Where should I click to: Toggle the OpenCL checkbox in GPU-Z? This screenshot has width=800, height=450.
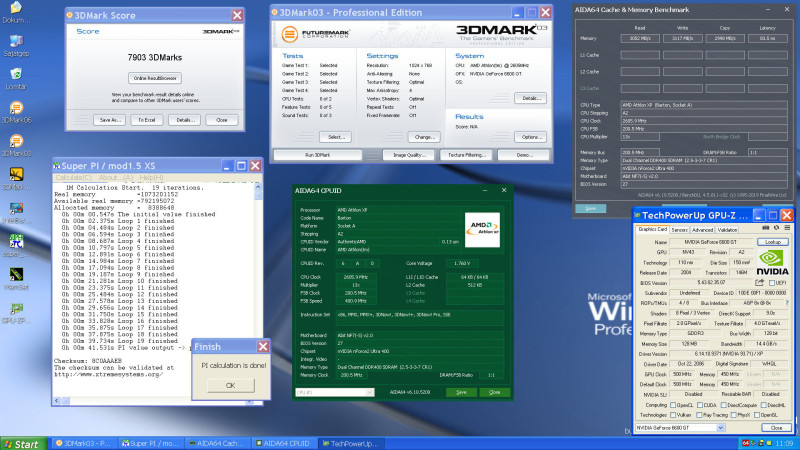[x=673, y=405]
